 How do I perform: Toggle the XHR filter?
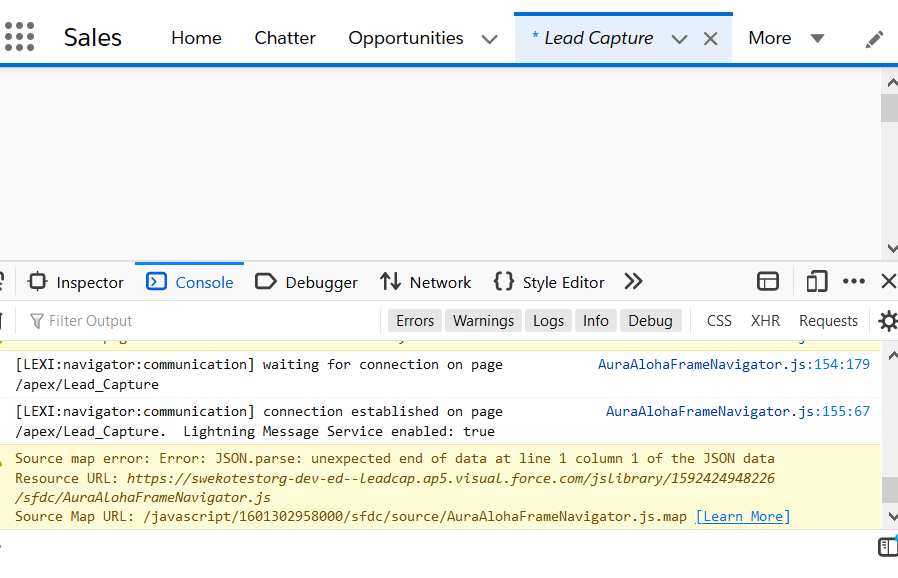tap(765, 321)
